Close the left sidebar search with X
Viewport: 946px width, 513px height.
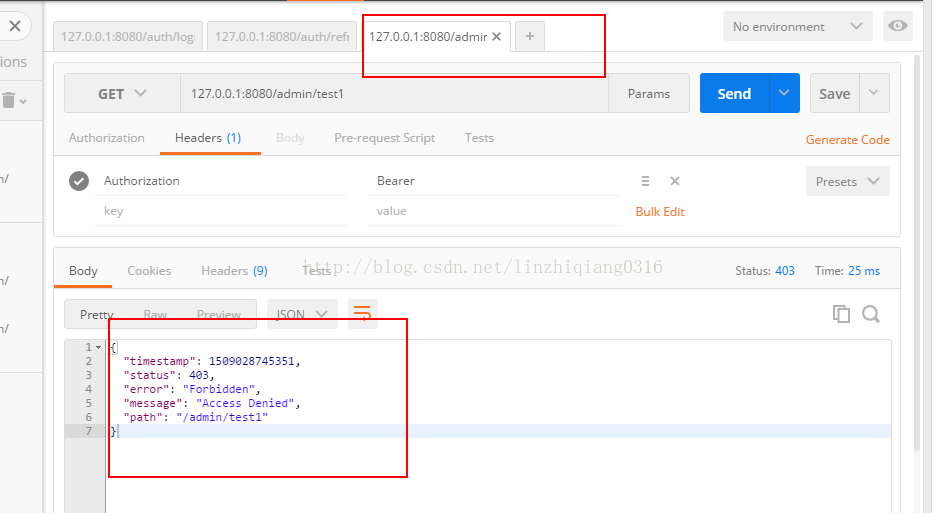coord(15,26)
